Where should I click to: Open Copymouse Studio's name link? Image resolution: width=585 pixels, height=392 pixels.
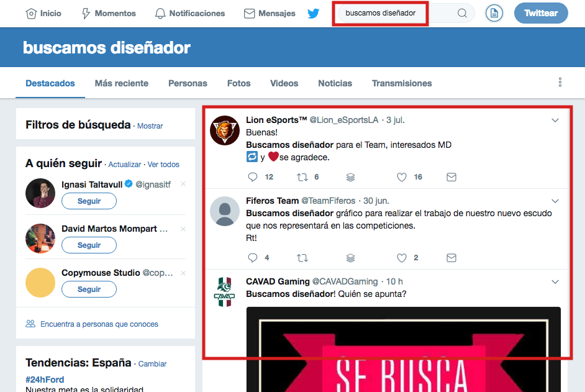click(x=101, y=273)
